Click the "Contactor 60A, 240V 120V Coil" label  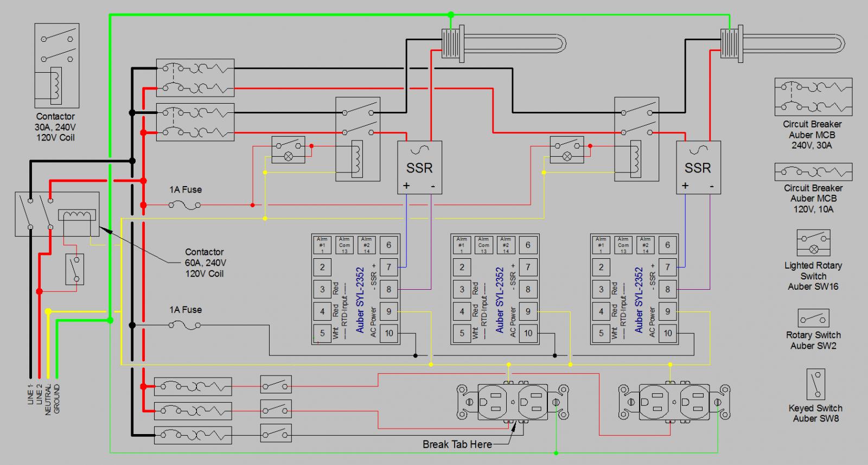click(x=205, y=263)
